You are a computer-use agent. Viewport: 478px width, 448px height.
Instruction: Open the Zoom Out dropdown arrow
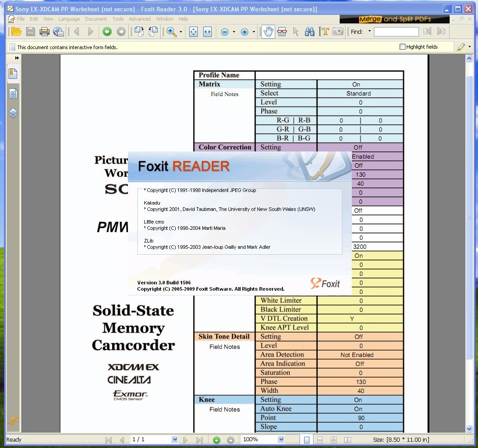234,32
